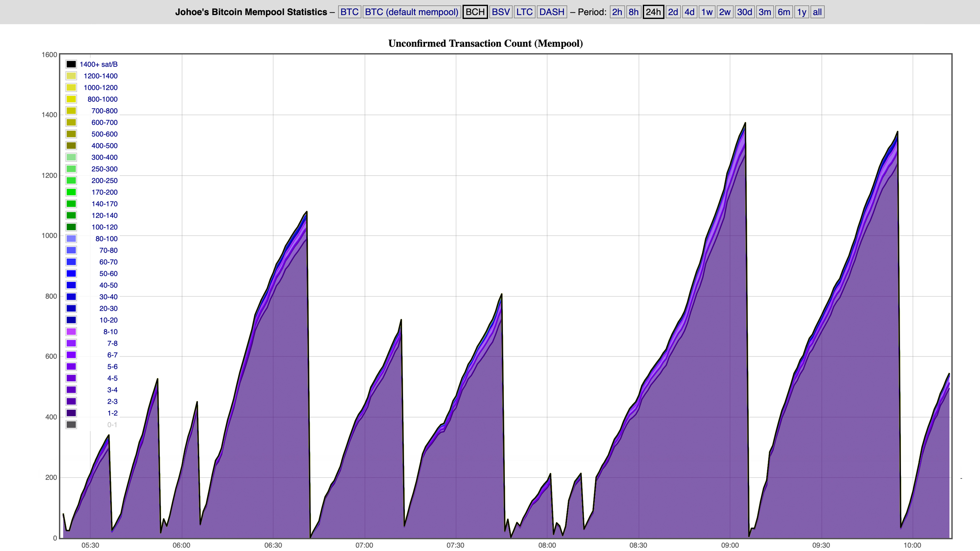This screenshot has height=551, width=980.
Task: Show the 1y period
Action: pyautogui.click(x=801, y=12)
